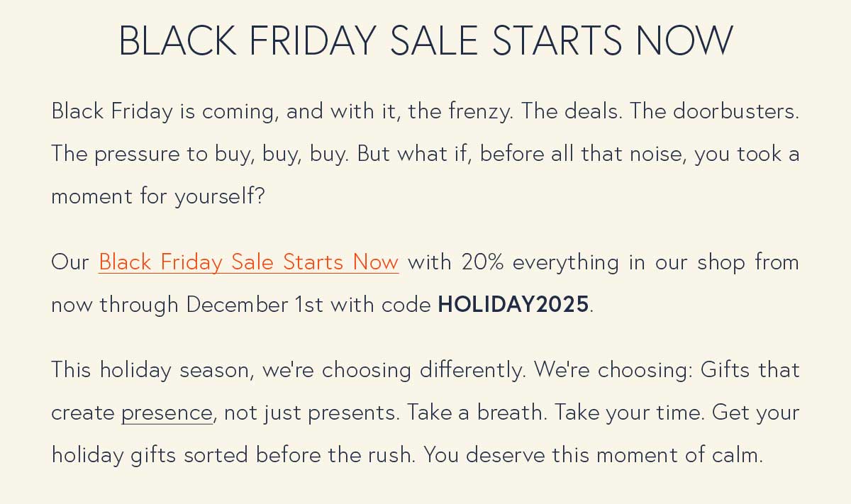Screen dimensions: 851x504
Task: Click the words holiday gifts sorted
Action: point(150,454)
